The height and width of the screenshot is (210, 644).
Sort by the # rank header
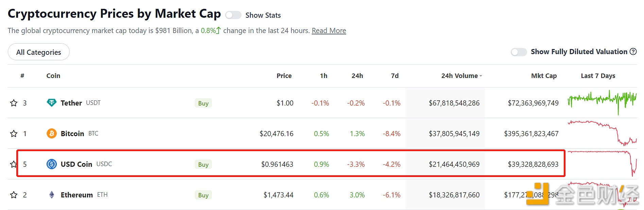(x=22, y=76)
